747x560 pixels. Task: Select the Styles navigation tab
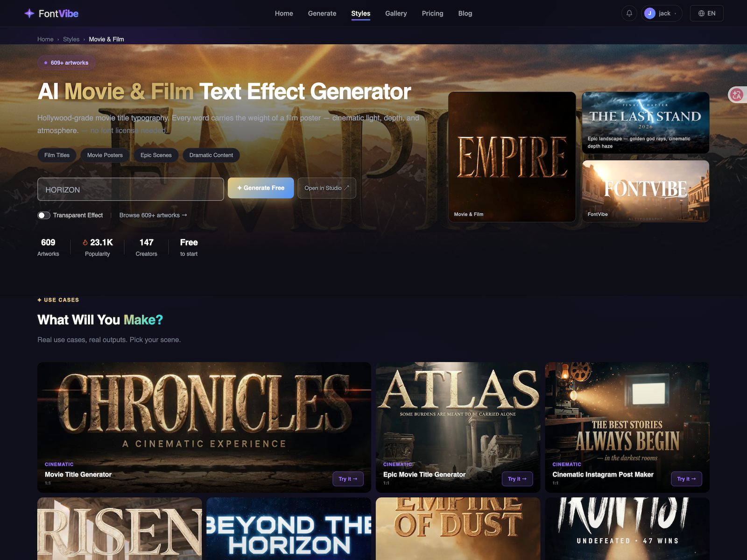point(361,14)
